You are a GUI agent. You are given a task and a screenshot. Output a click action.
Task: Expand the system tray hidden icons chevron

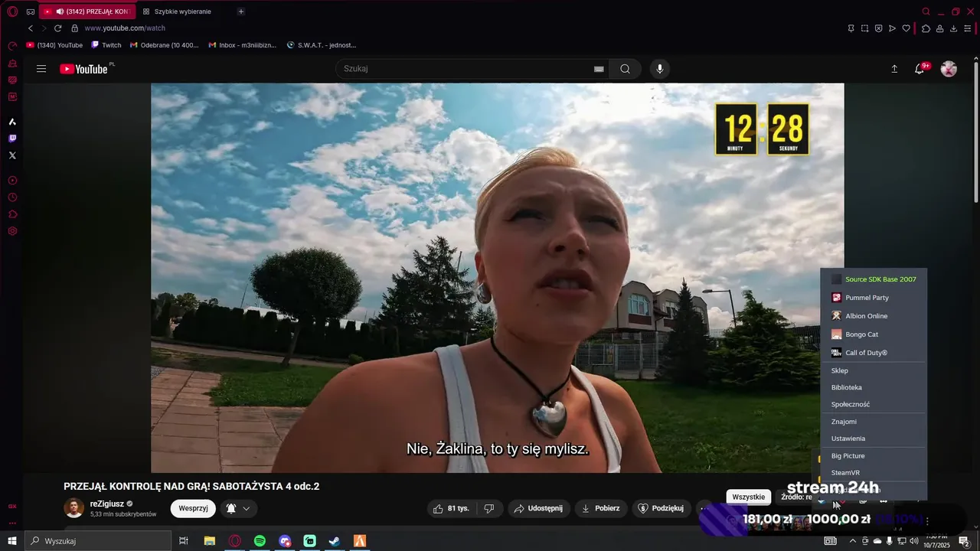pyautogui.click(x=853, y=541)
